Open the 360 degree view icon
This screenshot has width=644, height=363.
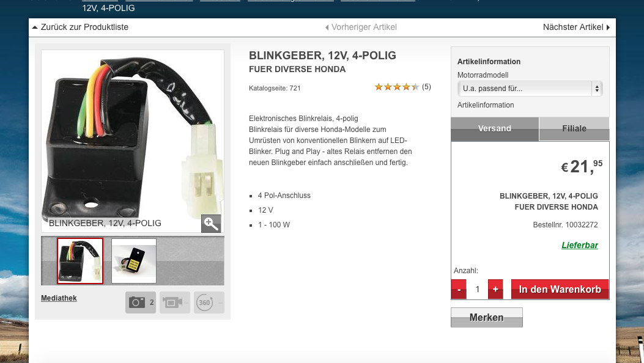[x=209, y=302]
